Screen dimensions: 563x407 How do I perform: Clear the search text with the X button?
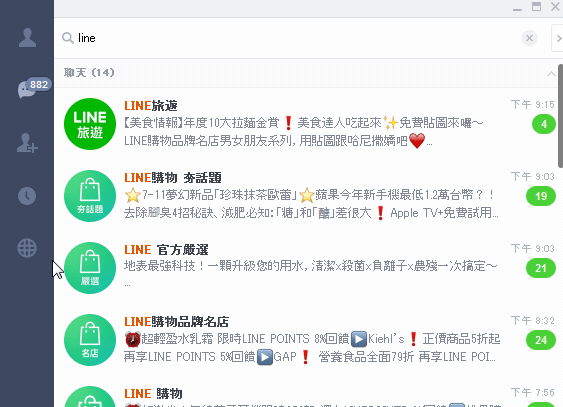pos(529,38)
